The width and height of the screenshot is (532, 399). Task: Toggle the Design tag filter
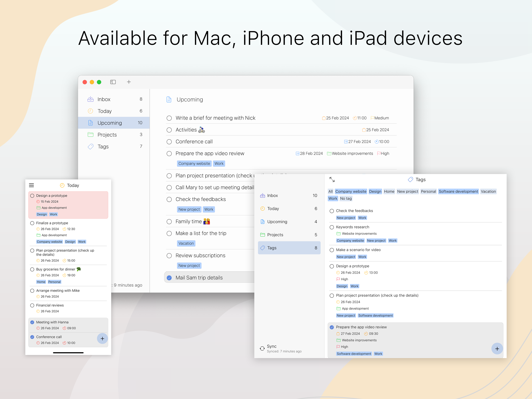(375, 192)
